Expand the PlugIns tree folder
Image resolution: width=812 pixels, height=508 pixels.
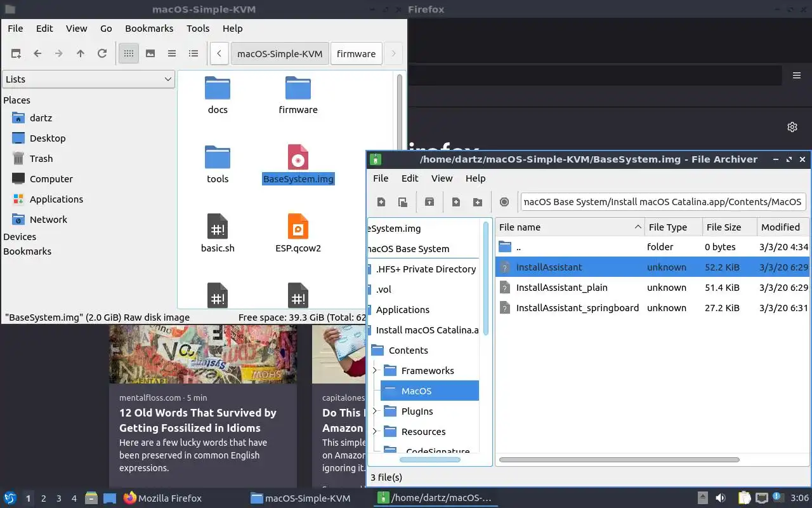pos(374,411)
